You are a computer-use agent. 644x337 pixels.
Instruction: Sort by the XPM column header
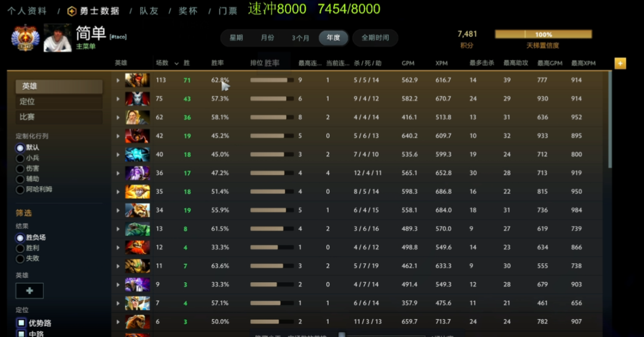(441, 63)
